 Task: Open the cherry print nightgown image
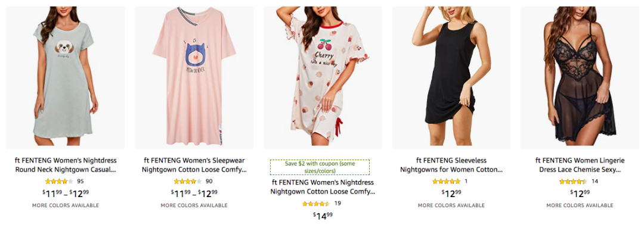tap(323, 77)
